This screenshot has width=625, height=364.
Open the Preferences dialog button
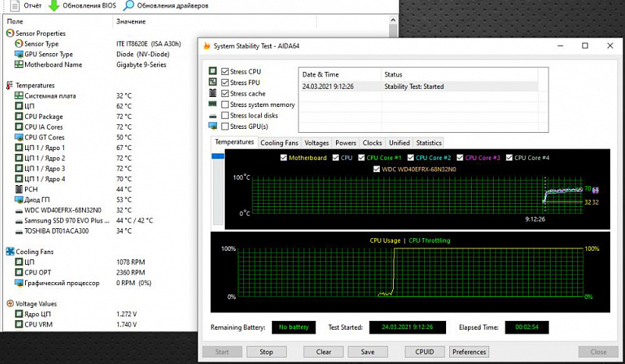point(470,352)
